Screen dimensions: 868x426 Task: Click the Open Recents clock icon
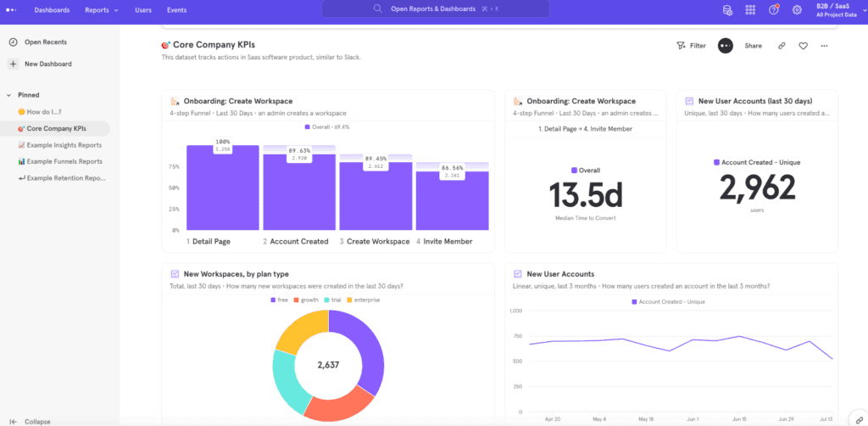point(14,42)
